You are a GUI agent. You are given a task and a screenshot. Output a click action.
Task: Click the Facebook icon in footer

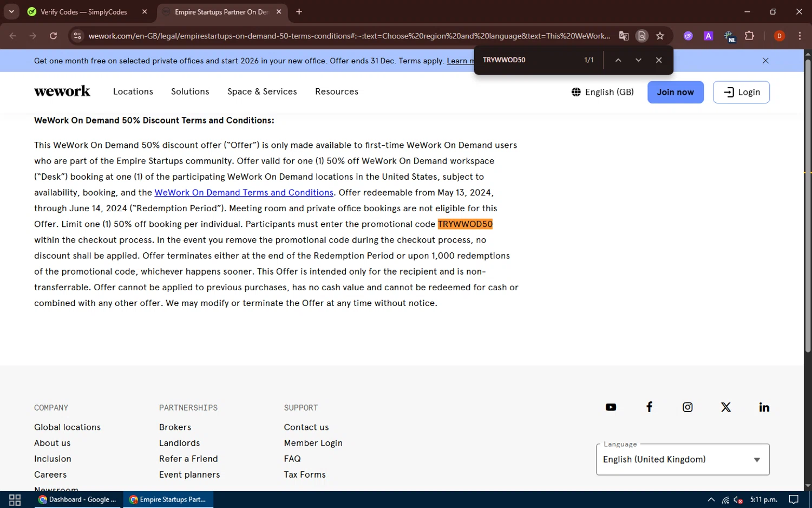pos(649,407)
